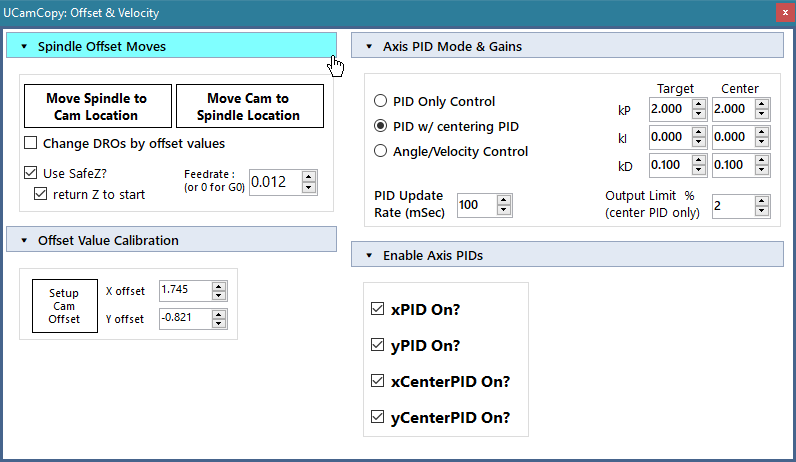Decrease Center kD with down arrow
Screen dimensions: 796x462
tap(761, 170)
